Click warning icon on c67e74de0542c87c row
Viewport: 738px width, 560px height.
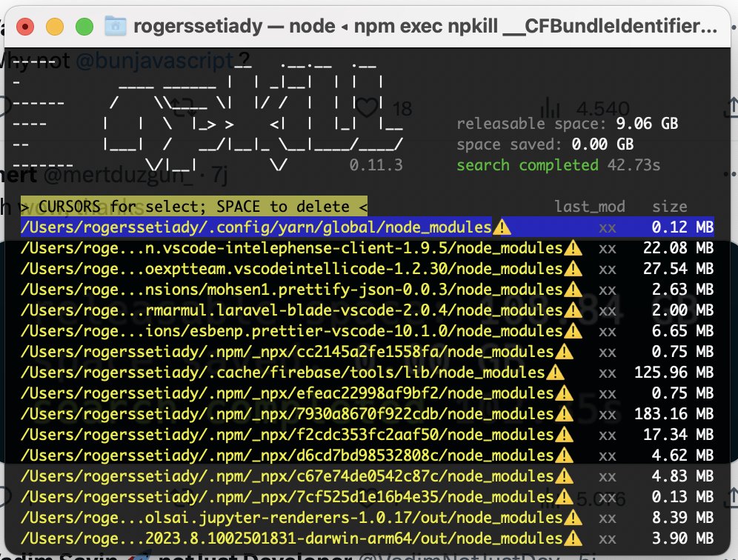click(564, 476)
